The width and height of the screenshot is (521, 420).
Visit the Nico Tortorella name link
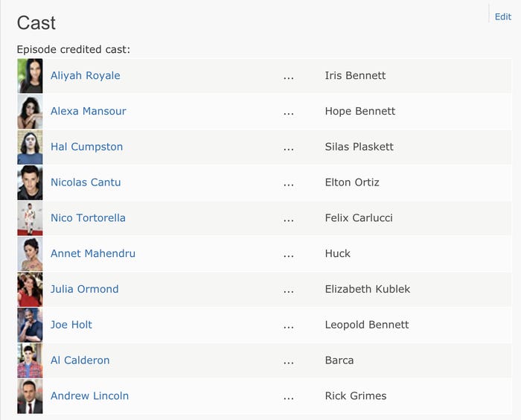pos(88,218)
